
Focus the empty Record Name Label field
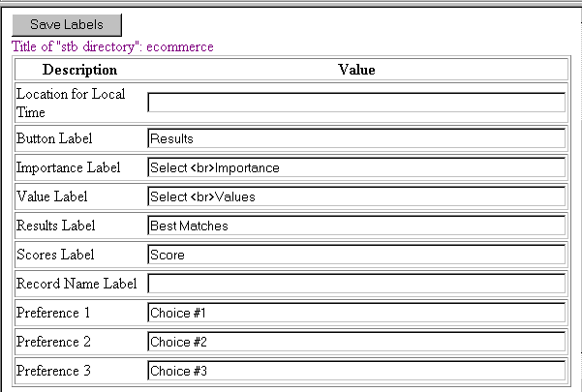pyautogui.click(x=355, y=284)
